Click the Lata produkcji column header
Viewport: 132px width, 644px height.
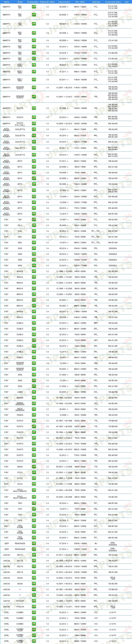click(x=64, y=2)
